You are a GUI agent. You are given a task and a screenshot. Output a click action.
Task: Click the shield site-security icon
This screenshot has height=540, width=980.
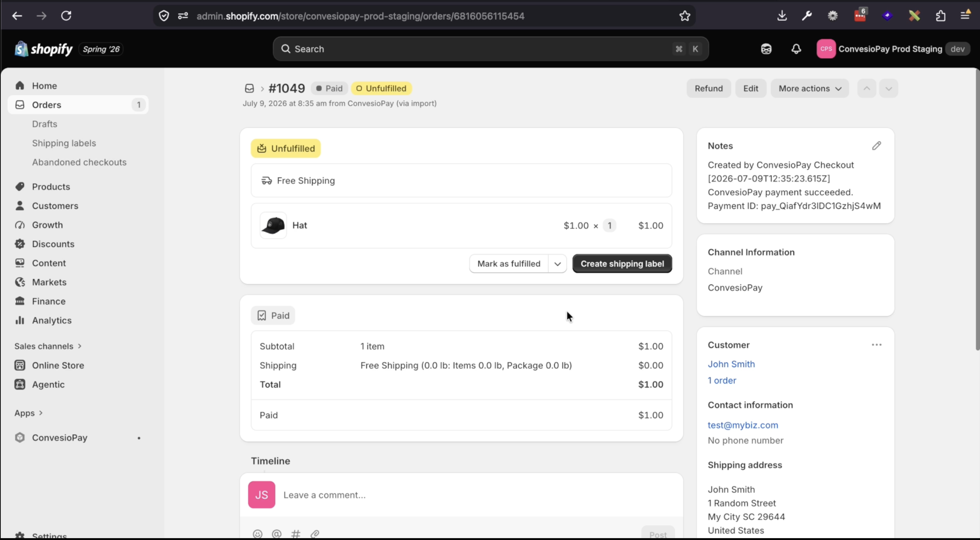(x=164, y=16)
